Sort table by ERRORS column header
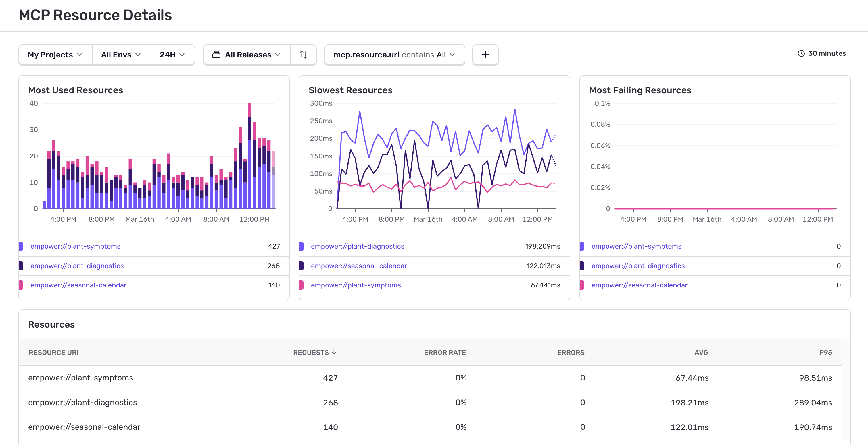The image size is (868, 445). pyautogui.click(x=571, y=353)
